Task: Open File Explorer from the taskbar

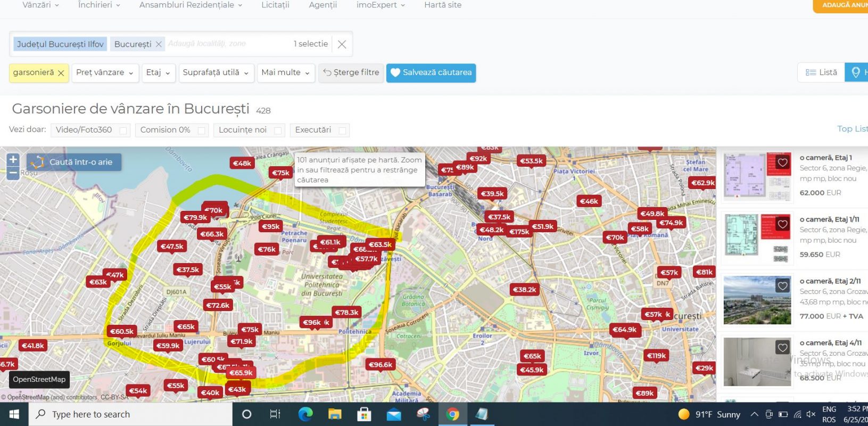Action: (335, 414)
